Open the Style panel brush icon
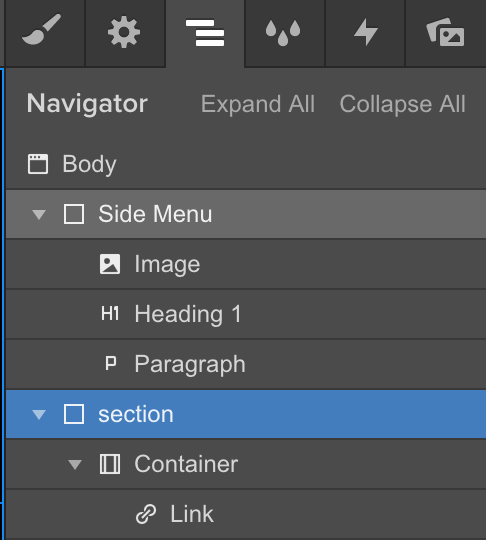Viewport: 486px width, 540px height. [x=42, y=31]
